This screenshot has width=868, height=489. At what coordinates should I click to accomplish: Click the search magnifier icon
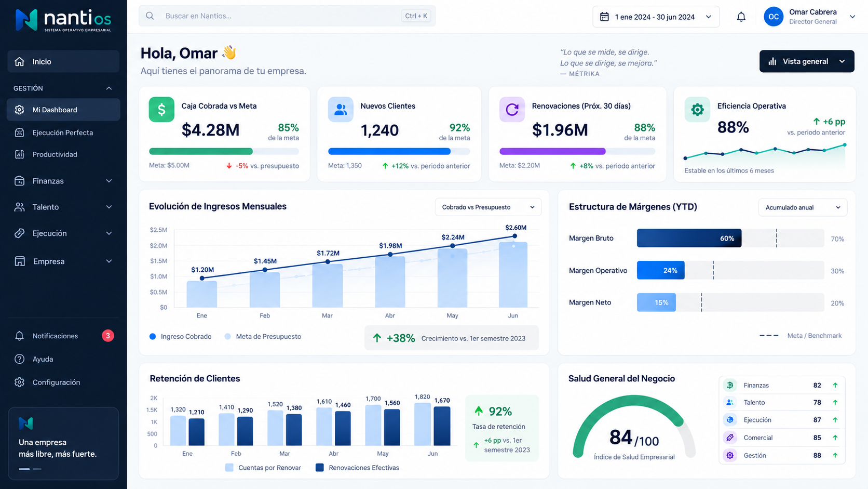[150, 16]
